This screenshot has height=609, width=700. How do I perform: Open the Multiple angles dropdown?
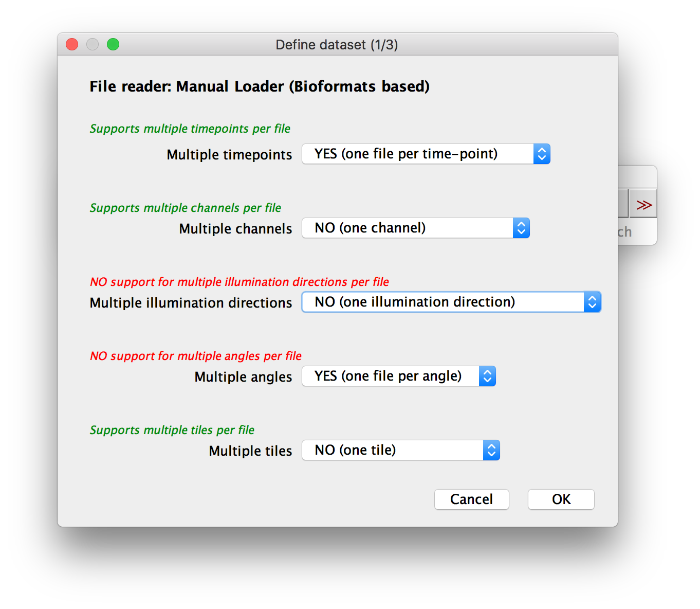click(399, 376)
